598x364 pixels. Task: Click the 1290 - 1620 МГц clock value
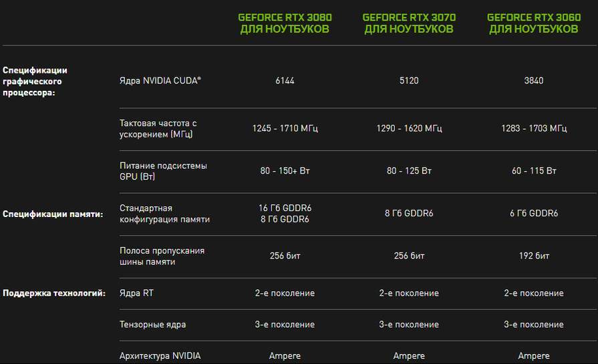coord(409,128)
